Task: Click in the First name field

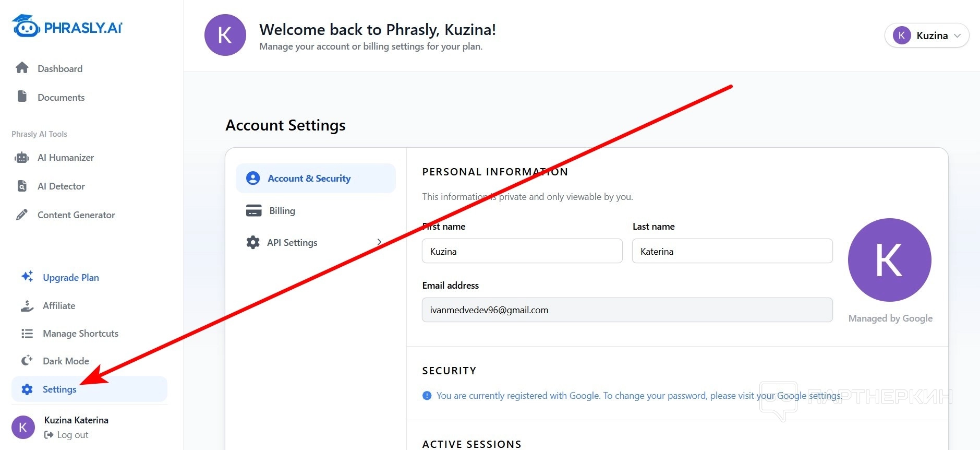Action: coord(522,251)
